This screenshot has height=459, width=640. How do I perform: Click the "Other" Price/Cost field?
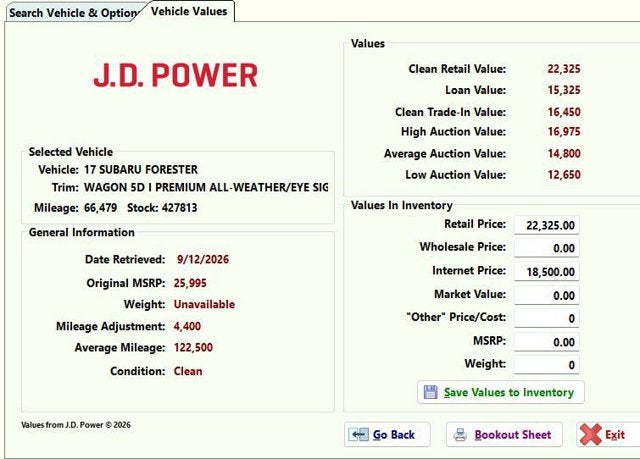pyautogui.click(x=547, y=318)
